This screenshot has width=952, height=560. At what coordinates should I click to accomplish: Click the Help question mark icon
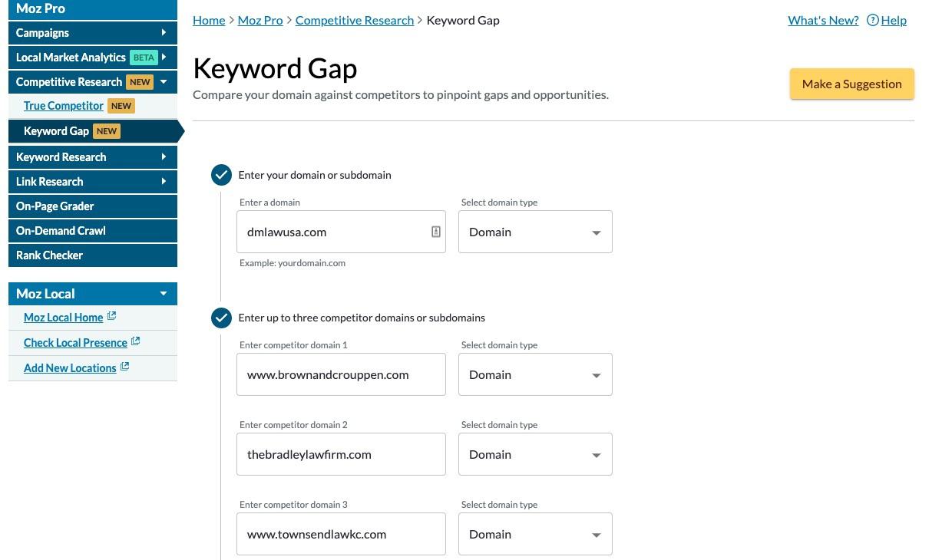[x=872, y=20]
